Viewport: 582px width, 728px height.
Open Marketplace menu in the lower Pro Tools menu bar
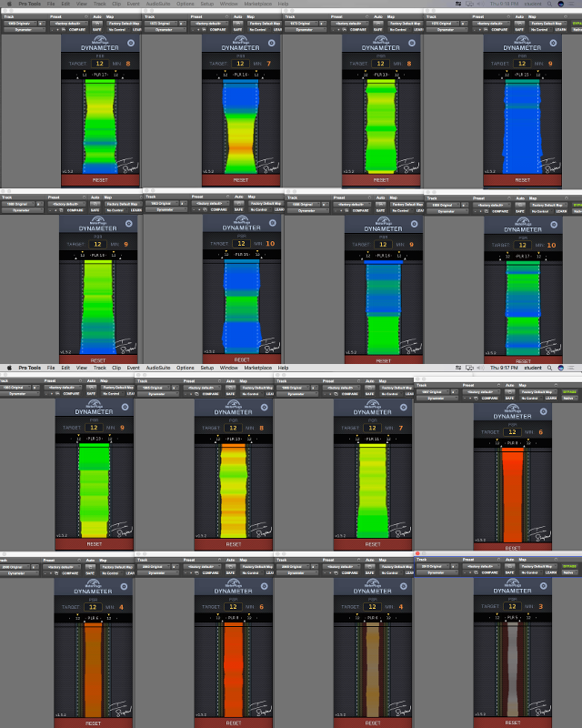pyautogui.click(x=258, y=368)
